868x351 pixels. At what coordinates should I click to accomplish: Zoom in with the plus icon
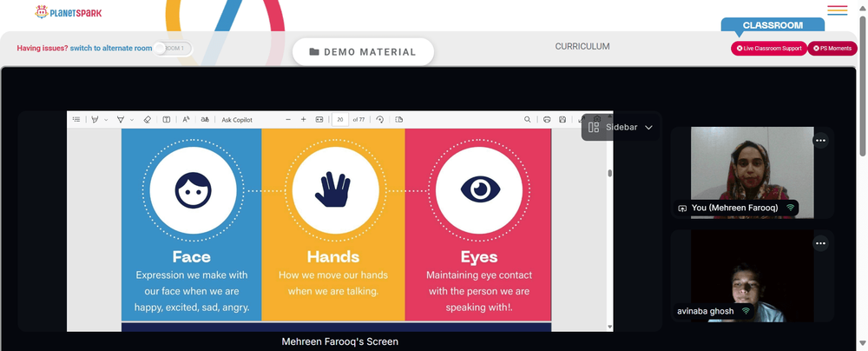coord(303,119)
